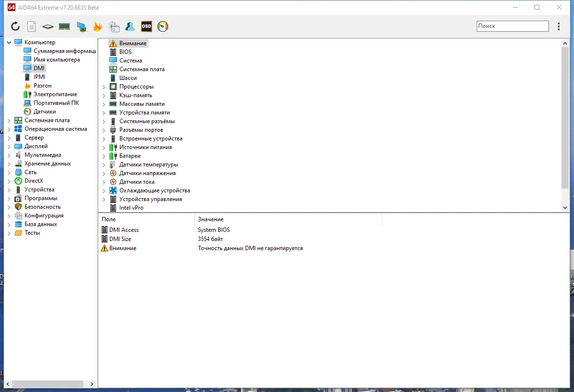Expand the Сеть tree node
The height and width of the screenshot is (392, 574).
pos(9,172)
